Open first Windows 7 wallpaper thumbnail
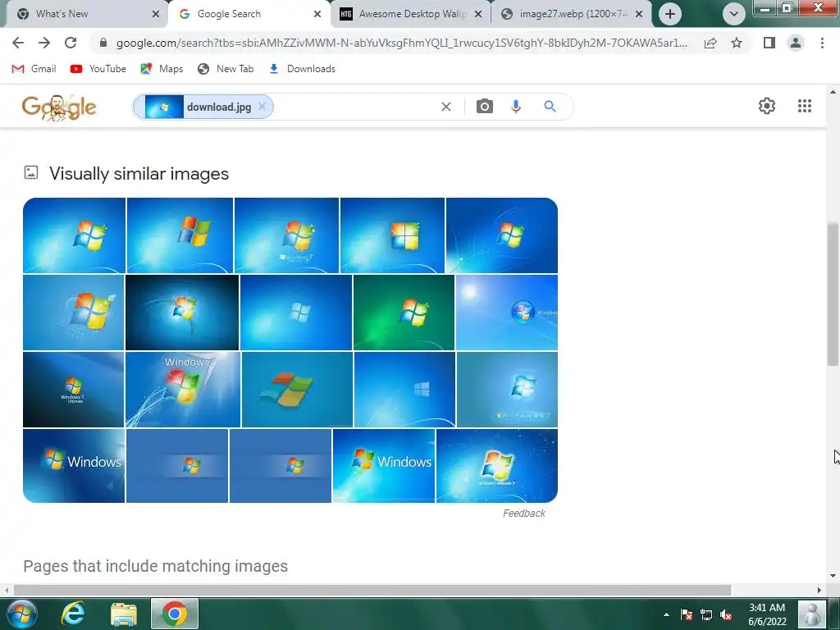This screenshot has width=840, height=630. (75, 235)
